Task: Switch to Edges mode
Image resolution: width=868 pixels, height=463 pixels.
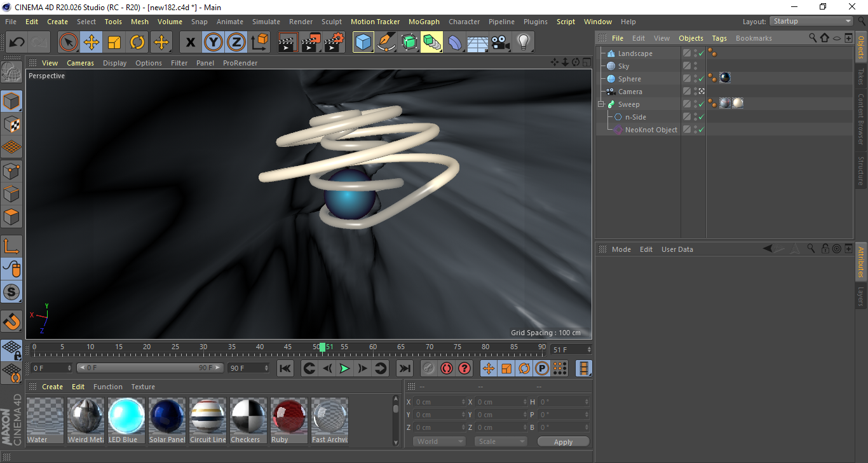Action: point(11,193)
